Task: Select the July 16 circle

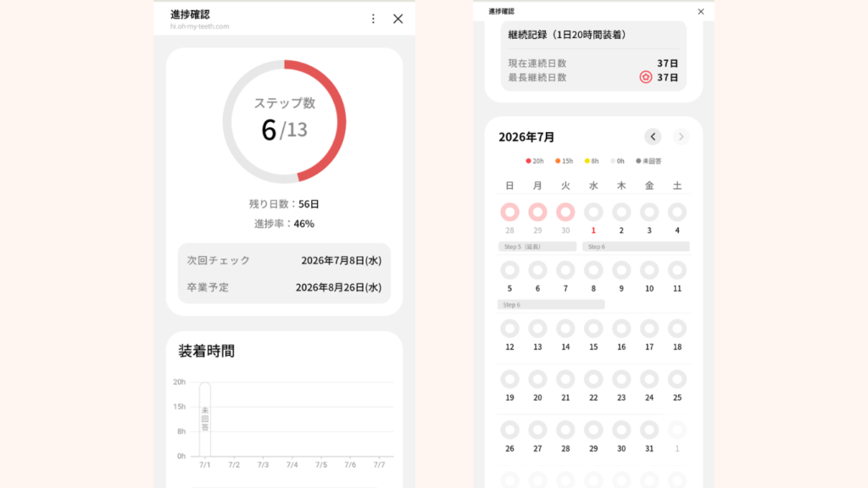Action: click(x=621, y=329)
